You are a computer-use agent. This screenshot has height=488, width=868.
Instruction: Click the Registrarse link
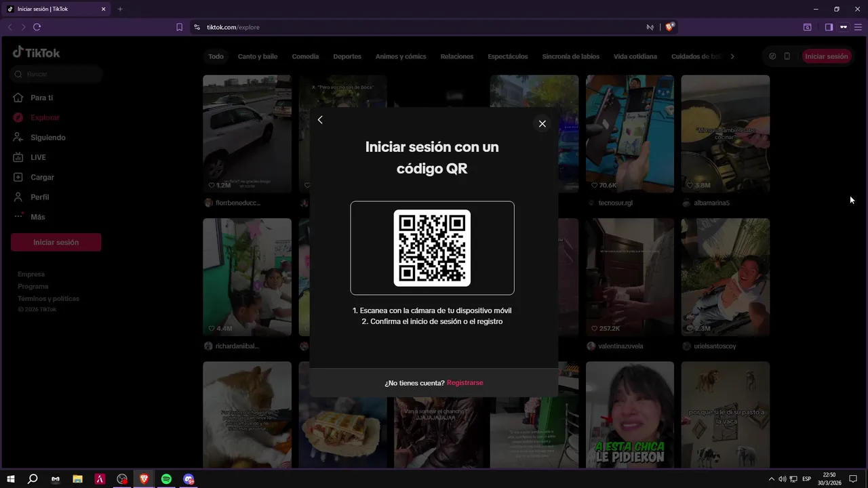pos(465,383)
